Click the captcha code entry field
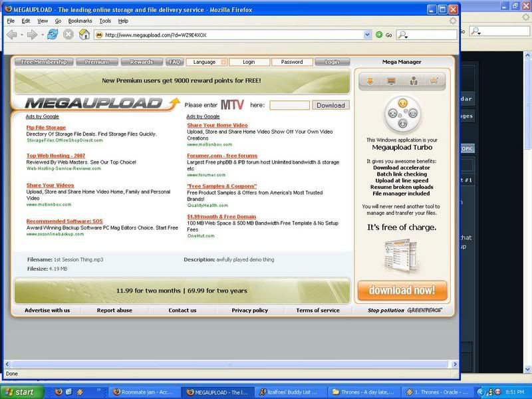Screen dimensions: 532x399 tap(289, 105)
